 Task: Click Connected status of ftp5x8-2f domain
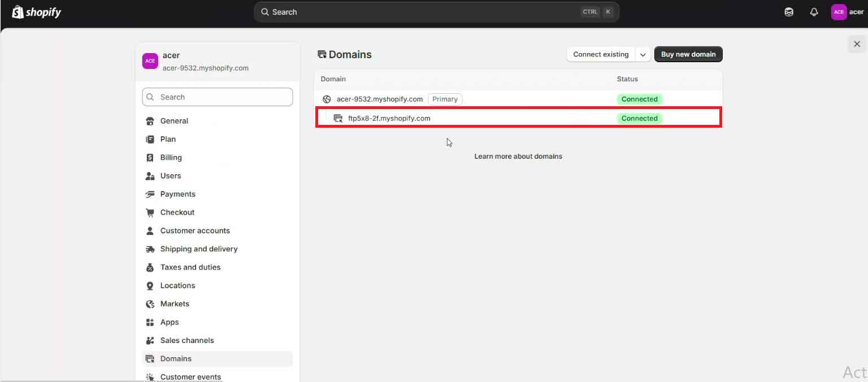(640, 118)
